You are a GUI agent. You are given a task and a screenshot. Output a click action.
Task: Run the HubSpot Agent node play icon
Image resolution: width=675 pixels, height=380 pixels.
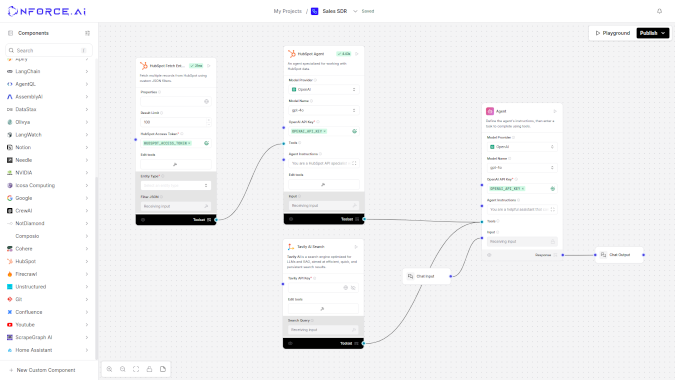pyautogui.click(x=356, y=54)
